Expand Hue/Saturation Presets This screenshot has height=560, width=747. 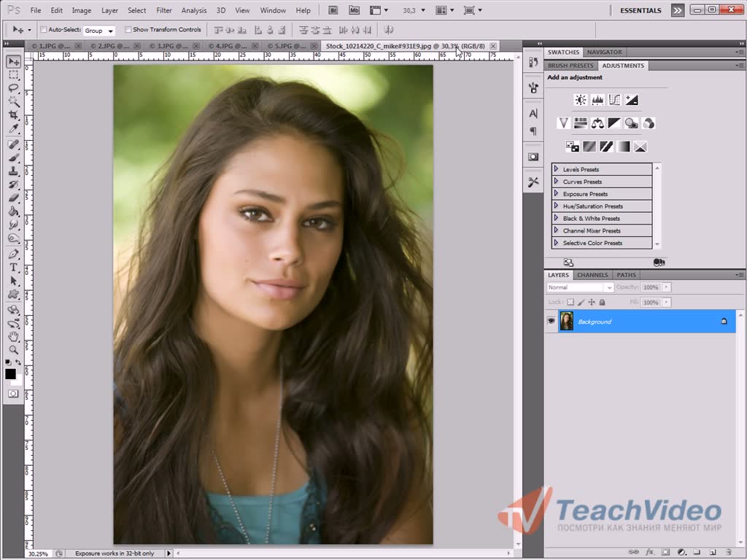(x=557, y=206)
